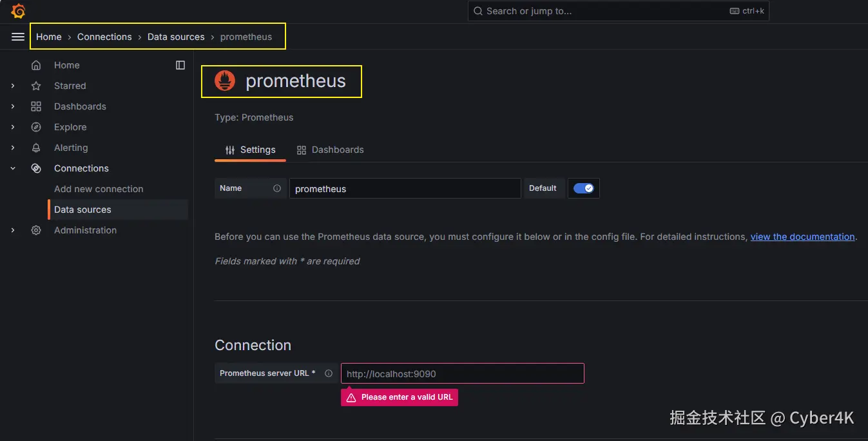Expand the Dashboards section chevron

point(13,106)
